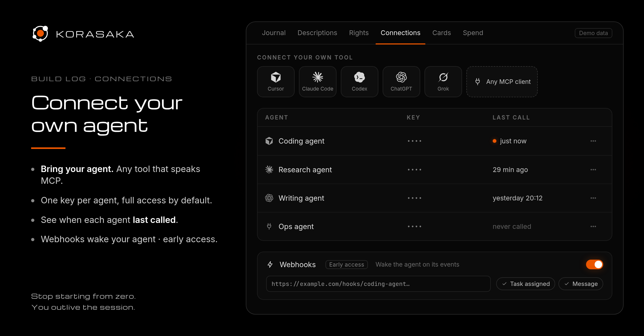Uncheck the Task assigned event chip

pyautogui.click(x=525, y=284)
